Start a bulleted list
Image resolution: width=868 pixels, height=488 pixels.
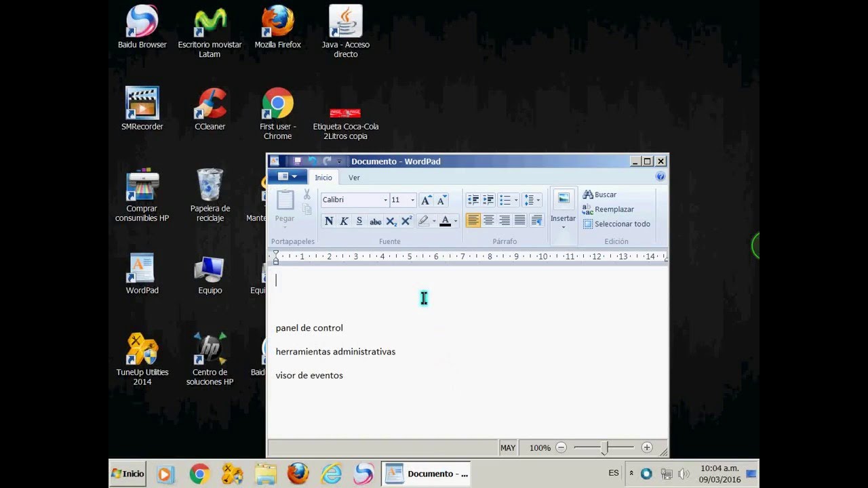coord(505,200)
